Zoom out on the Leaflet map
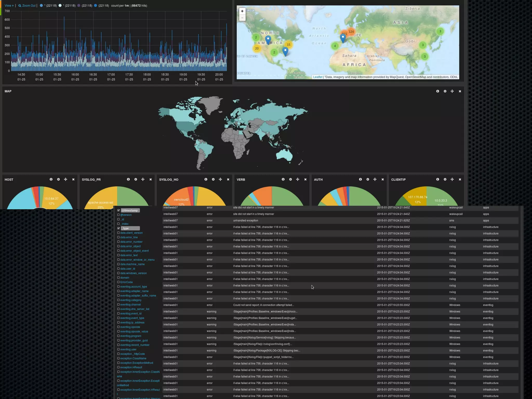 coord(242,18)
